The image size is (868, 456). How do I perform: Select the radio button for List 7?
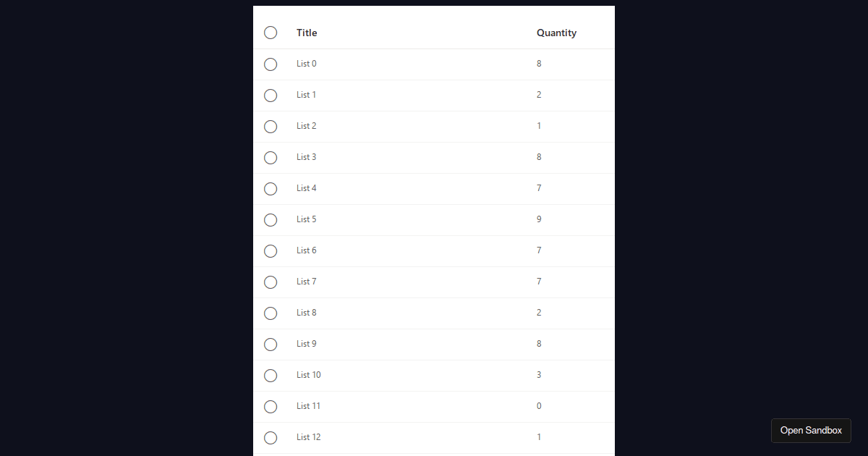271,282
